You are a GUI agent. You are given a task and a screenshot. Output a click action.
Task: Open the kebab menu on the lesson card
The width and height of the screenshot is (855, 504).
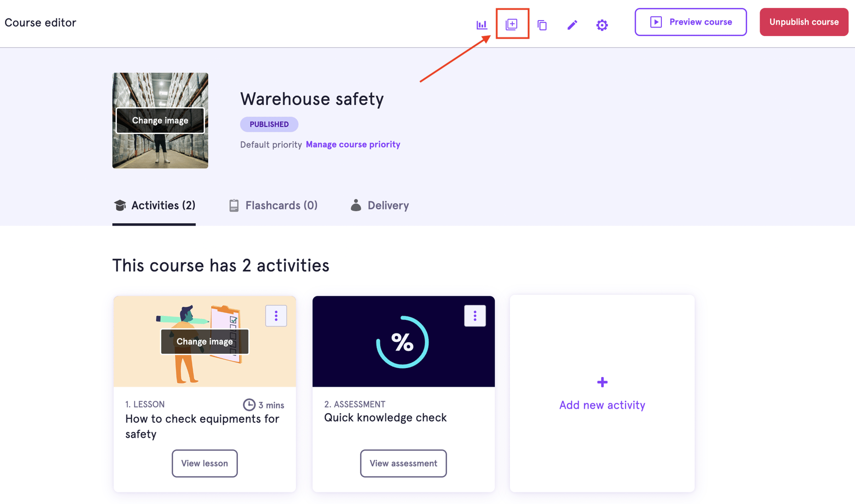[276, 316]
